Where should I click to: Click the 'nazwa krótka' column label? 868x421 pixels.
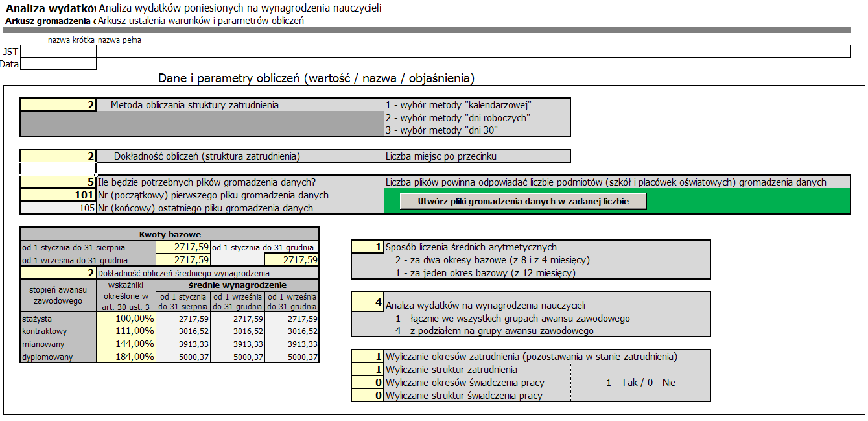[x=71, y=40]
